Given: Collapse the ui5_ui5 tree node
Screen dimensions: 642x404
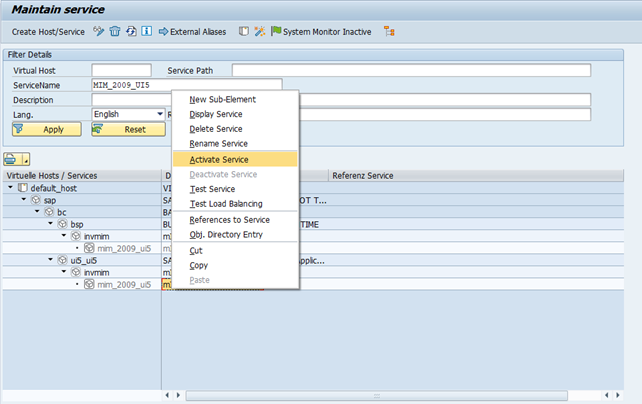Looking at the screenshot, I should click(50, 260).
